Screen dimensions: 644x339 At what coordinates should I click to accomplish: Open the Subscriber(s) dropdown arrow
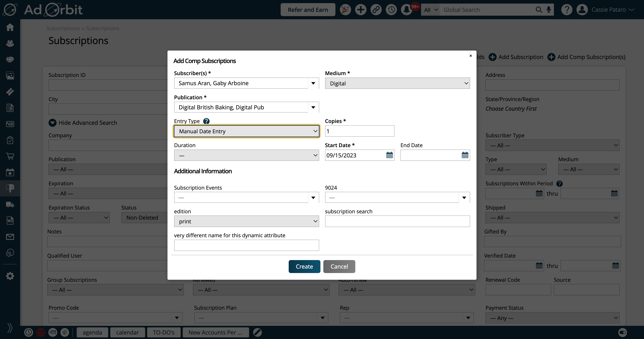coord(313,83)
